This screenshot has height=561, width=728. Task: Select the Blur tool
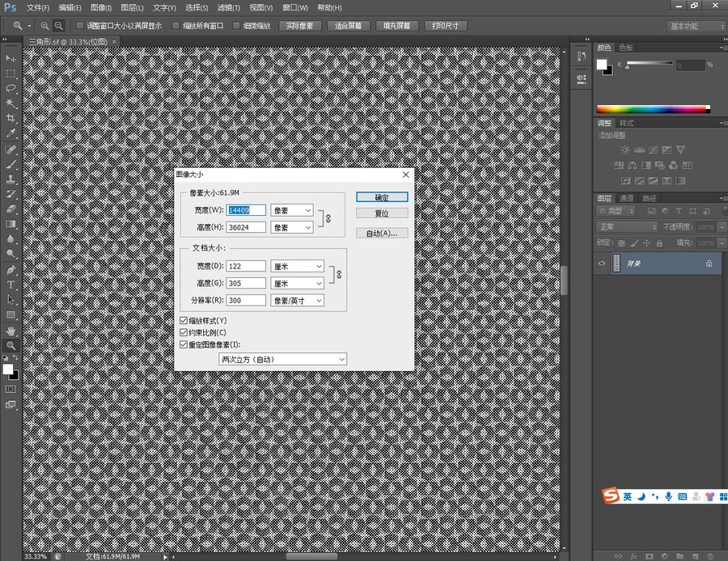click(11, 239)
